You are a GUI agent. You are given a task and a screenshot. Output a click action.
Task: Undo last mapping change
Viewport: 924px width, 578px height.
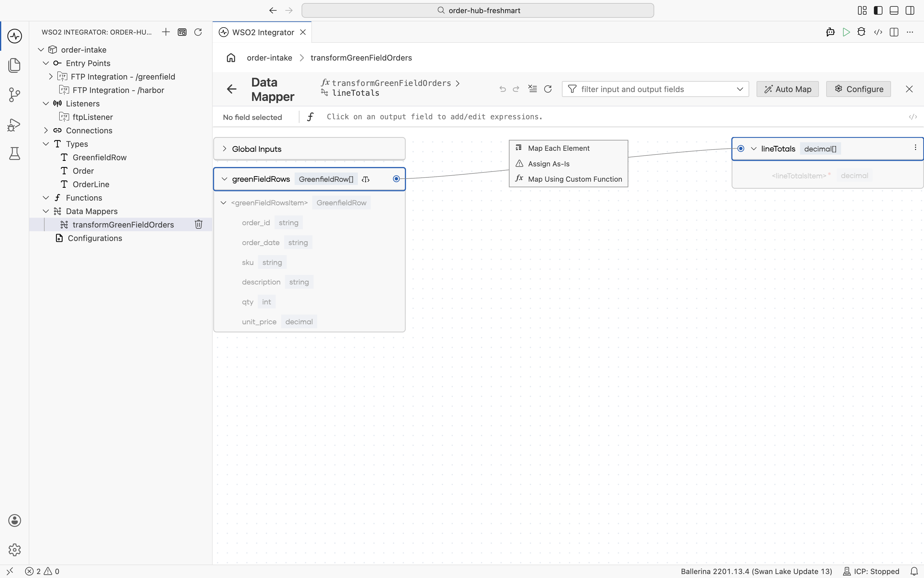tap(503, 89)
